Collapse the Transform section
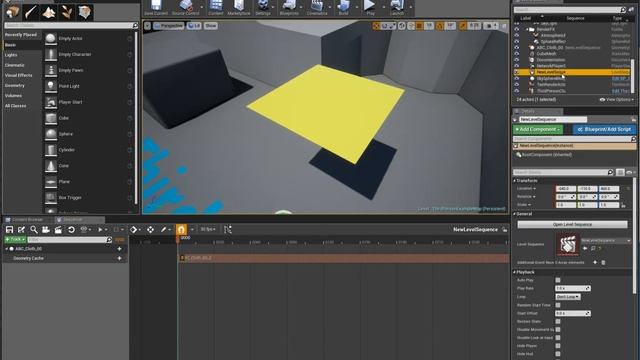Viewport: 640px width, 360px height. coord(514,180)
